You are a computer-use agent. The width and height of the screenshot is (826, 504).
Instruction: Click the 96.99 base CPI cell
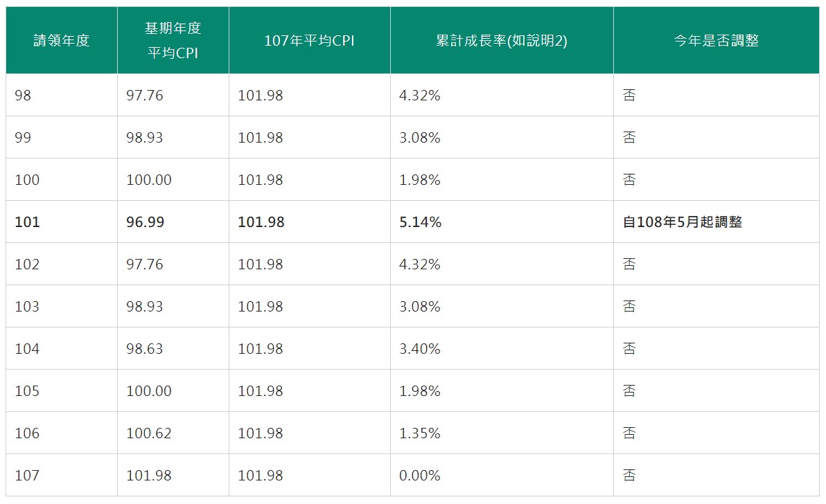click(x=145, y=222)
